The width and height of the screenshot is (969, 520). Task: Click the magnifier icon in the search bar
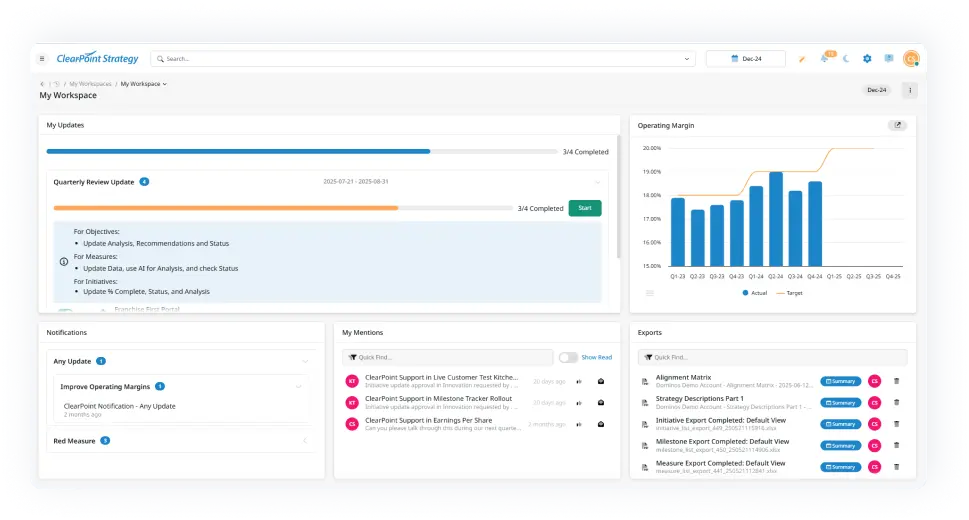click(160, 59)
